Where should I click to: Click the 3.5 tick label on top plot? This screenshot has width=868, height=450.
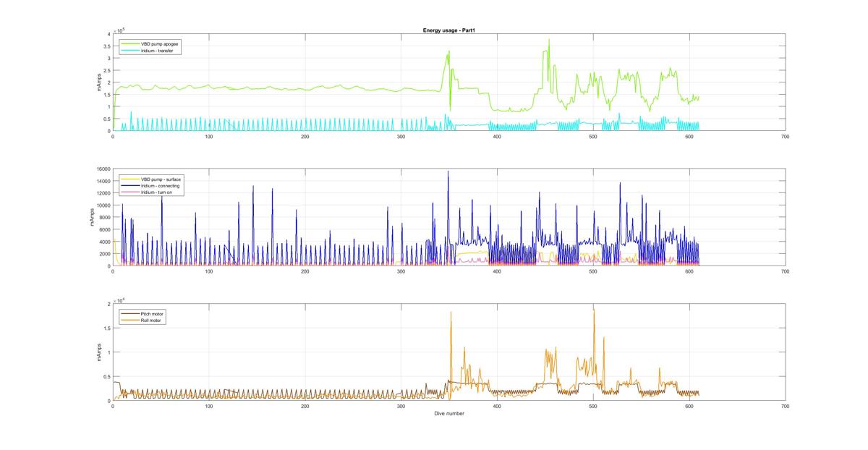tap(107, 46)
